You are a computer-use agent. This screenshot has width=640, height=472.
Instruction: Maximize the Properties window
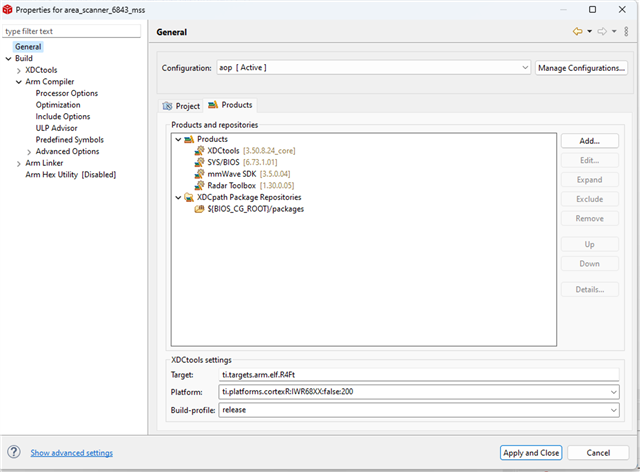pos(592,9)
